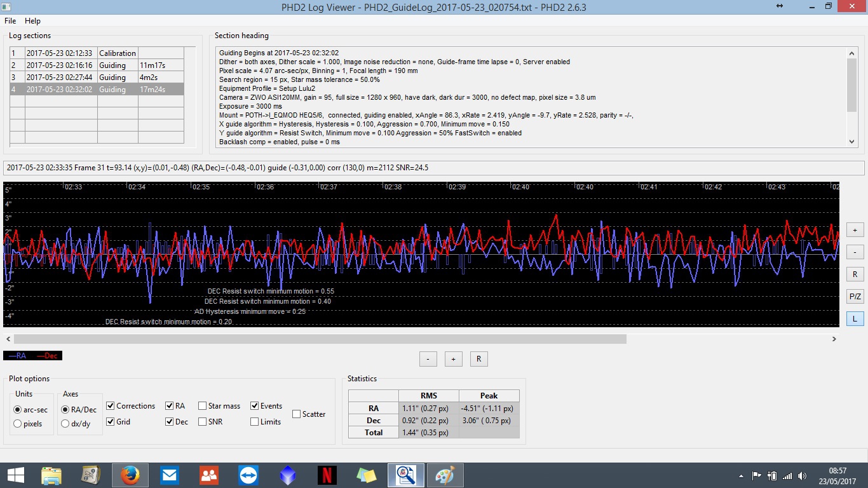This screenshot has width=868, height=488.
Task: Enable the SNR checkbox
Action: tap(203, 422)
